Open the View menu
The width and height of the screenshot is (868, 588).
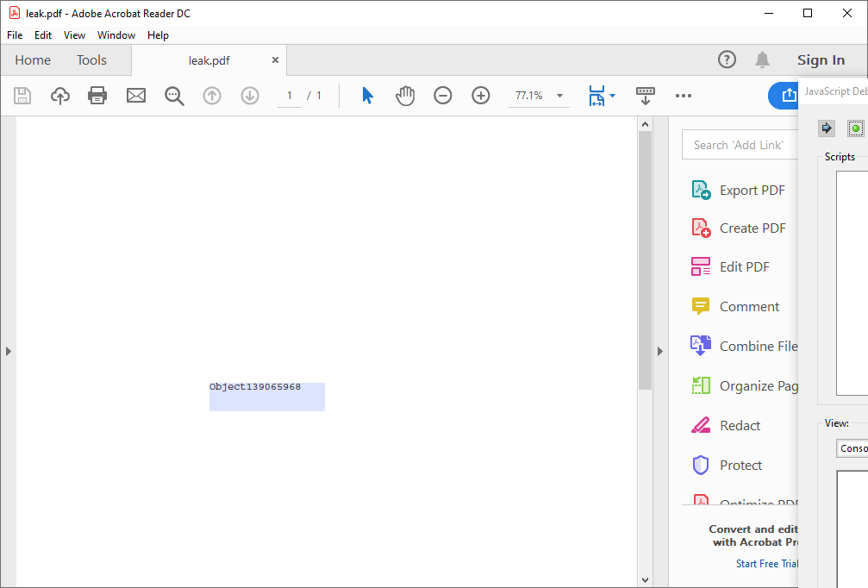click(74, 35)
